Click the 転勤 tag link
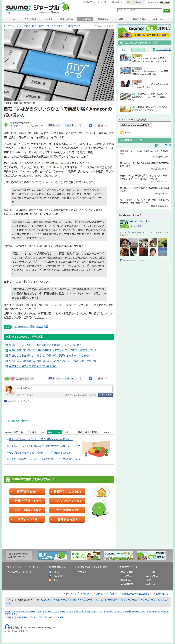 [x=46, y=327]
